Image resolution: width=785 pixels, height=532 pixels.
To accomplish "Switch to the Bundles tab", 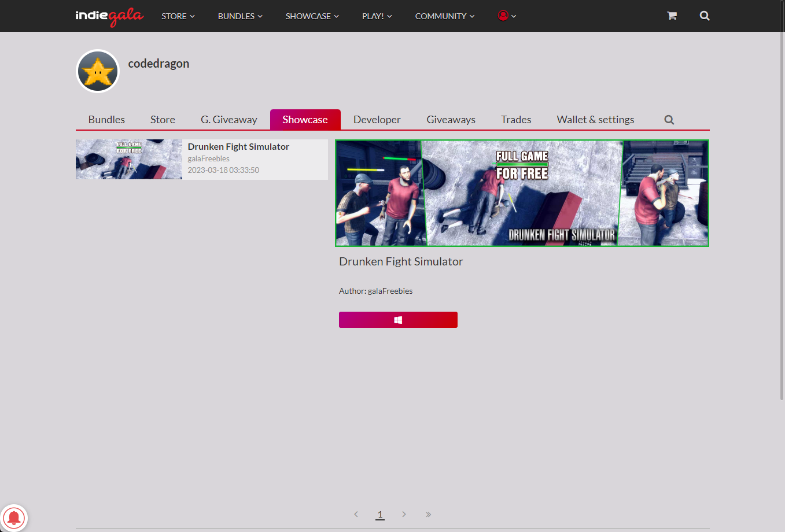I will click(106, 120).
